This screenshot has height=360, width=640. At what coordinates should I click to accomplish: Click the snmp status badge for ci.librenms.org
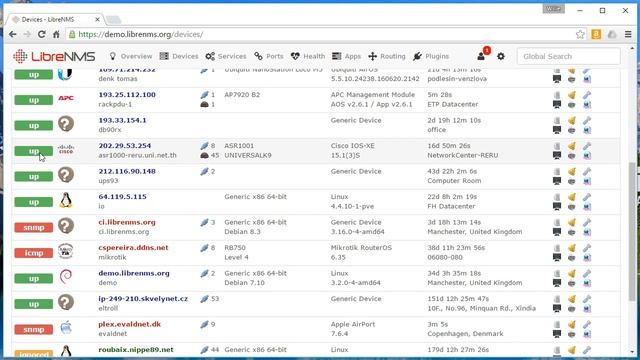[x=33, y=228]
